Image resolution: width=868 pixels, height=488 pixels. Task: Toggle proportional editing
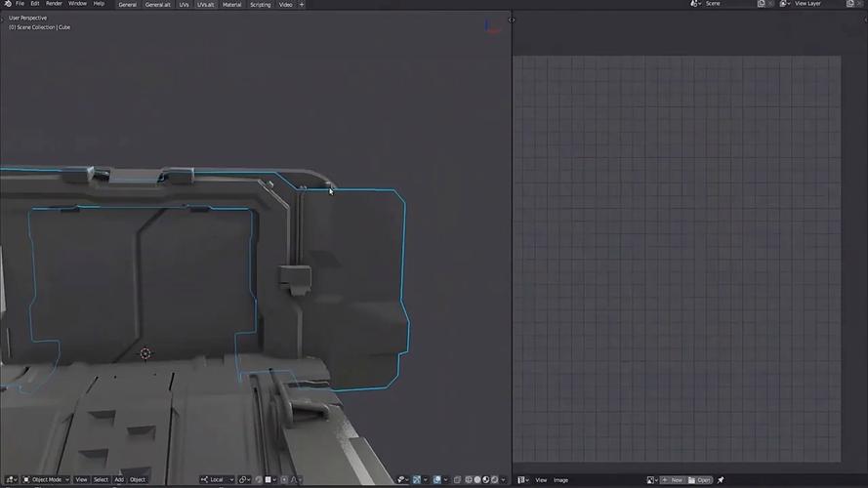(x=284, y=479)
